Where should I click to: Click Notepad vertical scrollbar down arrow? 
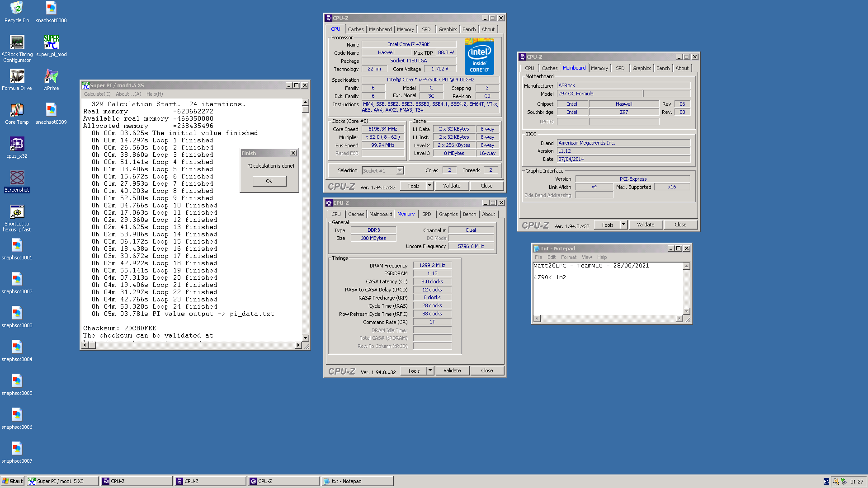pos(687,311)
